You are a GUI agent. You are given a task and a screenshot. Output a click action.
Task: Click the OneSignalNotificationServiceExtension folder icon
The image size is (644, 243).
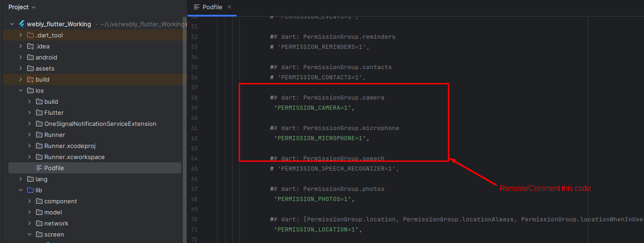(x=39, y=124)
